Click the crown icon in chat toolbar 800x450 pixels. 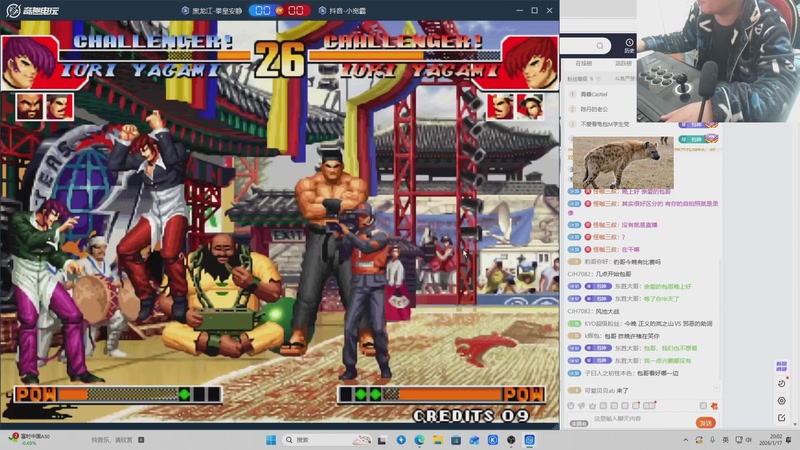(x=592, y=406)
